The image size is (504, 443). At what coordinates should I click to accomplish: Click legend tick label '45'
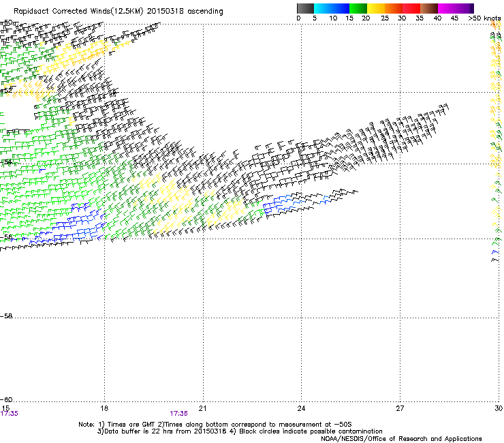click(454, 18)
